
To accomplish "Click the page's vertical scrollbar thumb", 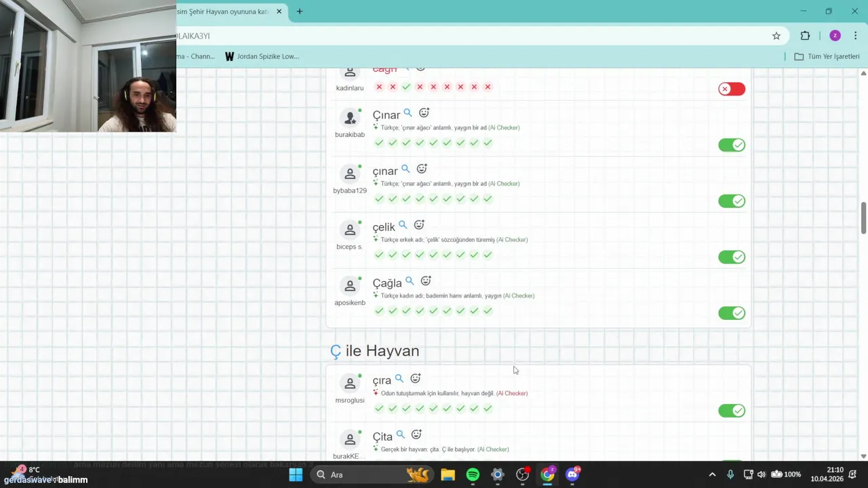I will tap(863, 218).
